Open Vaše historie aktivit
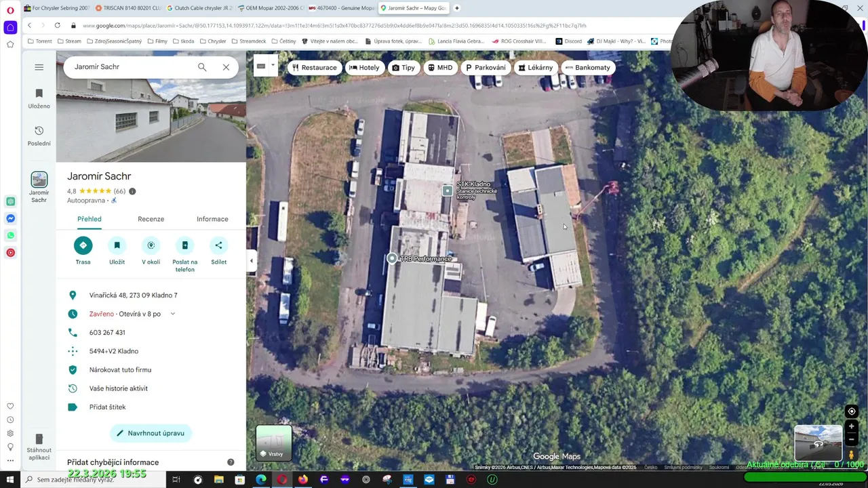Viewport: 868px width, 488px height. point(118,388)
